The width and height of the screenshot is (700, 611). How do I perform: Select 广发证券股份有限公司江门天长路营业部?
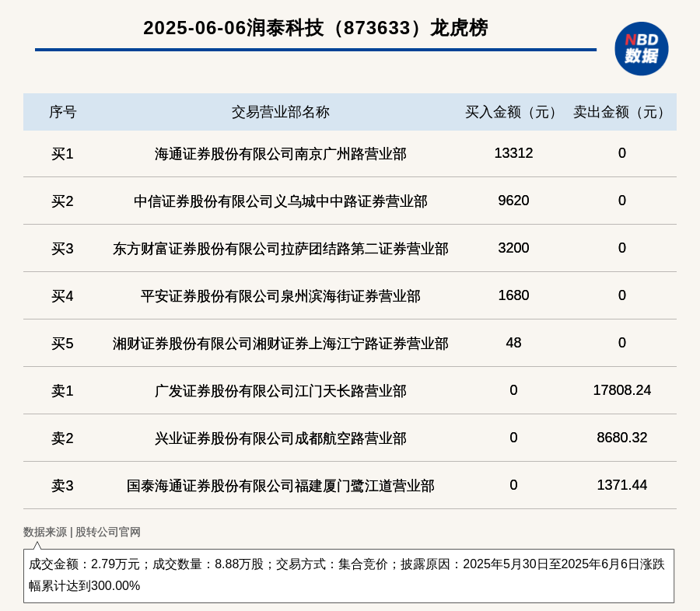tap(280, 391)
